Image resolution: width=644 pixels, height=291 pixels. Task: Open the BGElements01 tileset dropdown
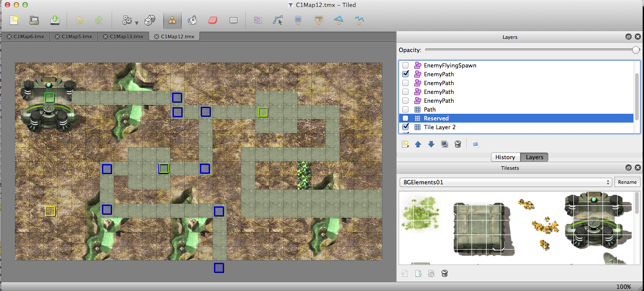[x=506, y=182]
